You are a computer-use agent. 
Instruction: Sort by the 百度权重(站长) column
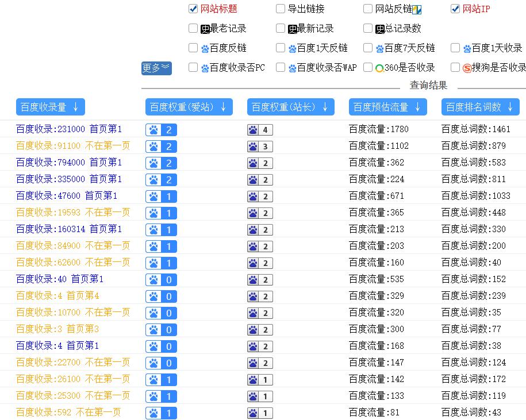coord(291,107)
